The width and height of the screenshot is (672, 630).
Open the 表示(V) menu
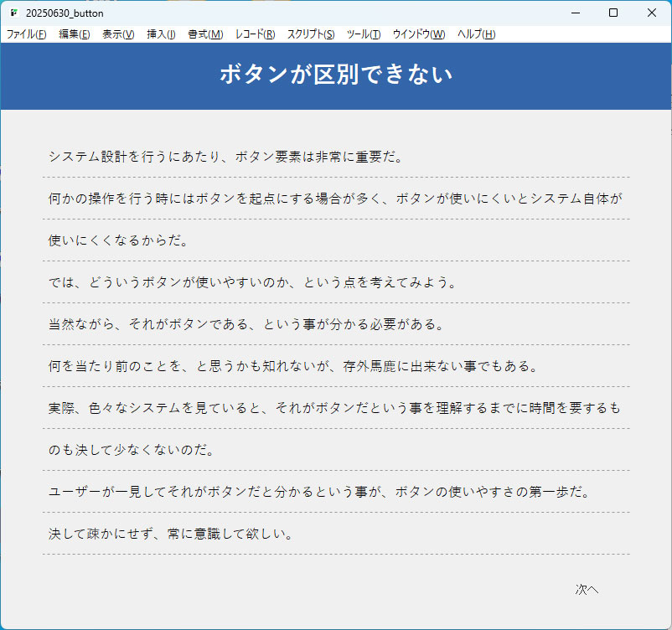(118, 34)
